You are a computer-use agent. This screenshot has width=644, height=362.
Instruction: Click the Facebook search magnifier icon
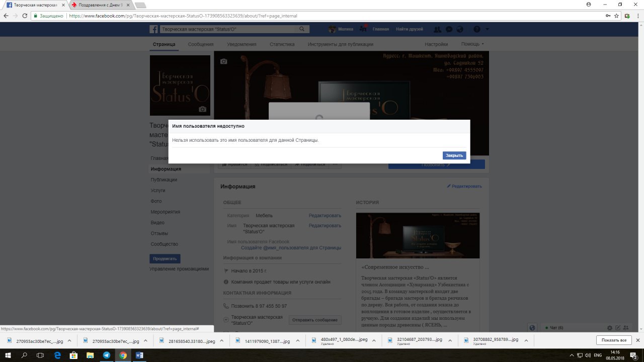(x=302, y=29)
